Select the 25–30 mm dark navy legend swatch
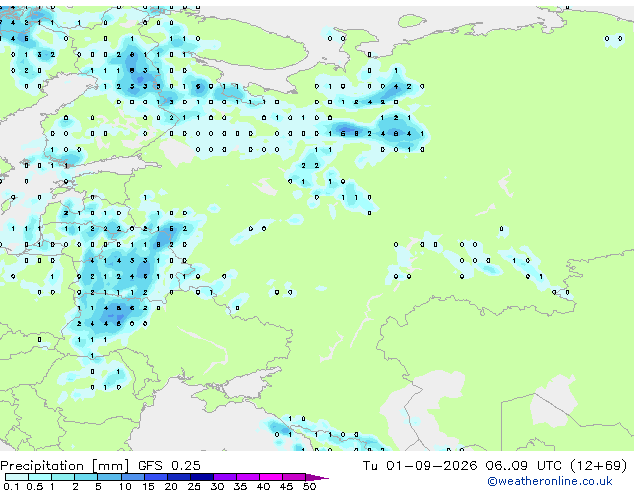Viewport: 634px width, 490px height. coord(202,477)
